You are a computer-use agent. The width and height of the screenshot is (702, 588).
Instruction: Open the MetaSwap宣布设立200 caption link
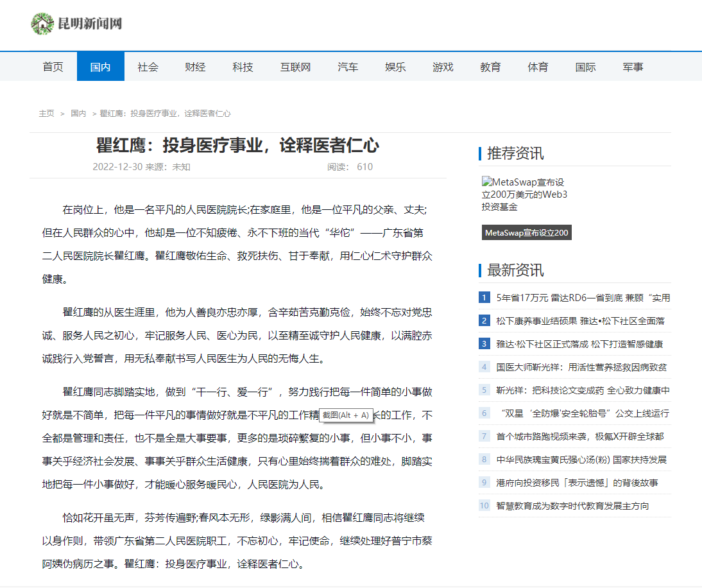pos(526,233)
